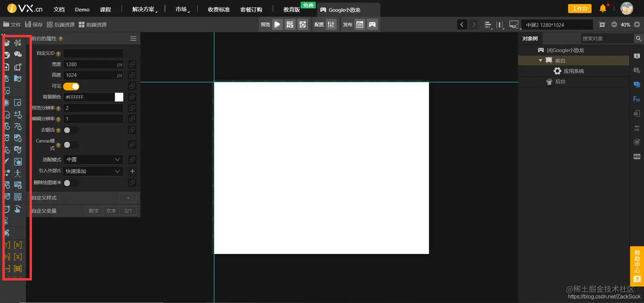Open the Demo menu item
Image resolution: width=644 pixels, height=303 pixels.
82,9
